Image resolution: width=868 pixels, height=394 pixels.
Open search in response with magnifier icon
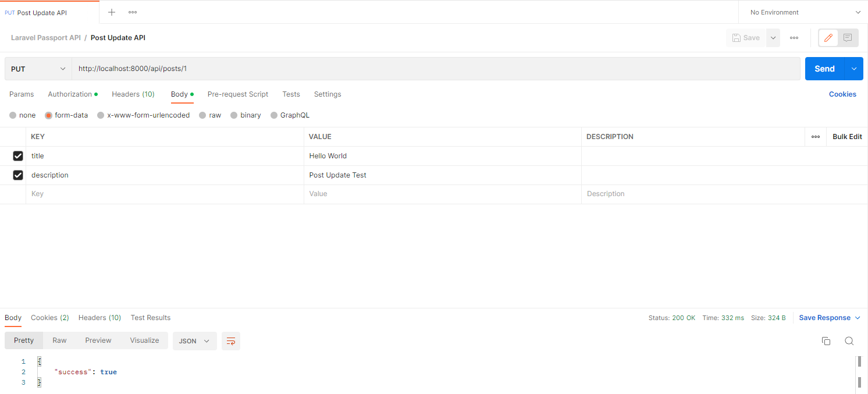coord(849,341)
